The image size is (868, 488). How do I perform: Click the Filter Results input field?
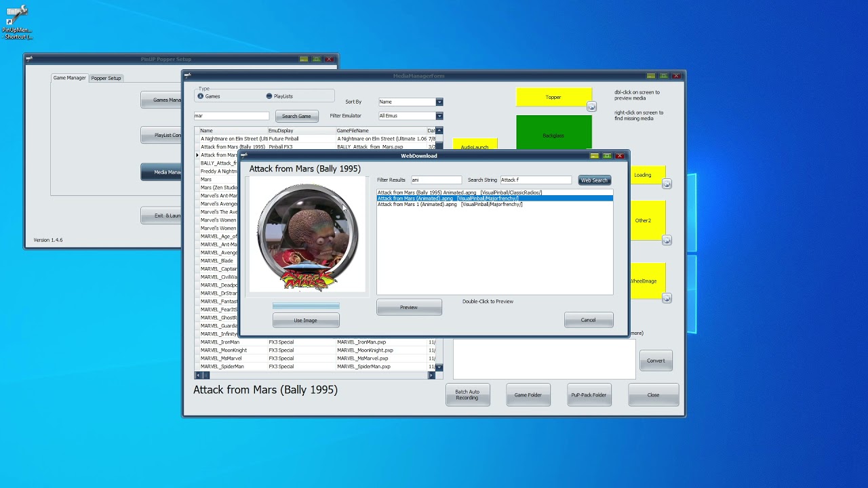click(x=436, y=180)
